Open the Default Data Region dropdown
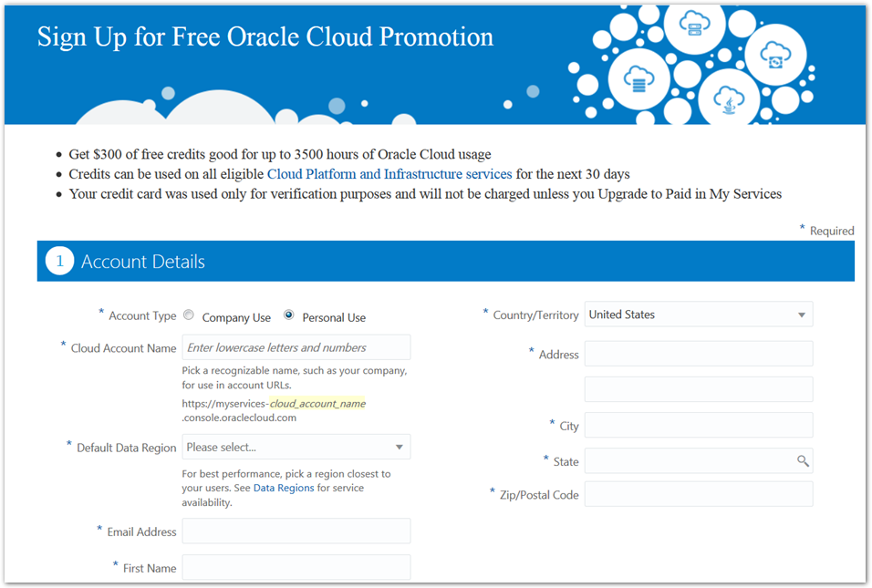 click(x=296, y=447)
